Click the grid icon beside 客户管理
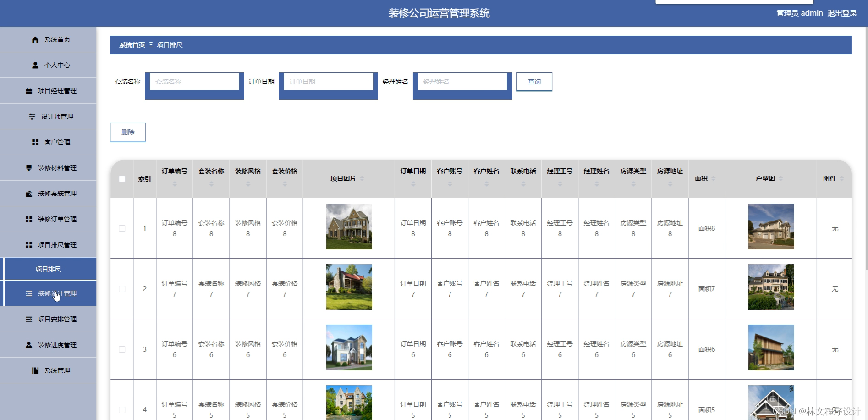This screenshot has width=868, height=420. click(35, 142)
